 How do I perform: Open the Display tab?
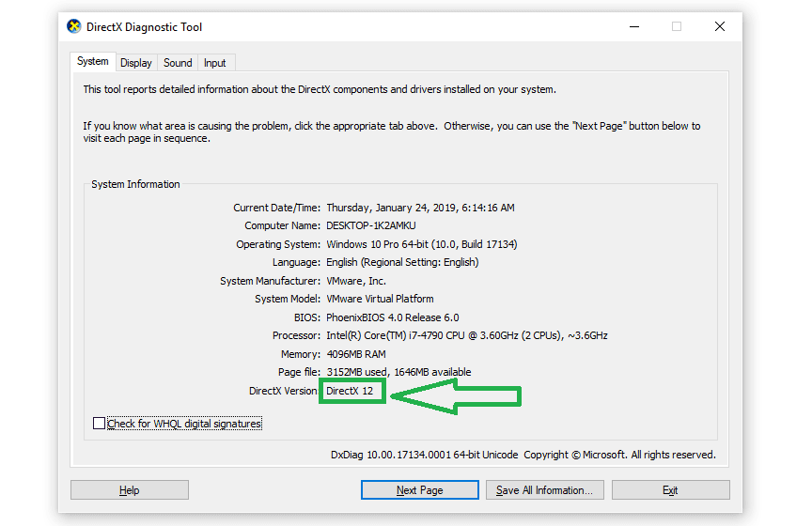[x=135, y=63]
